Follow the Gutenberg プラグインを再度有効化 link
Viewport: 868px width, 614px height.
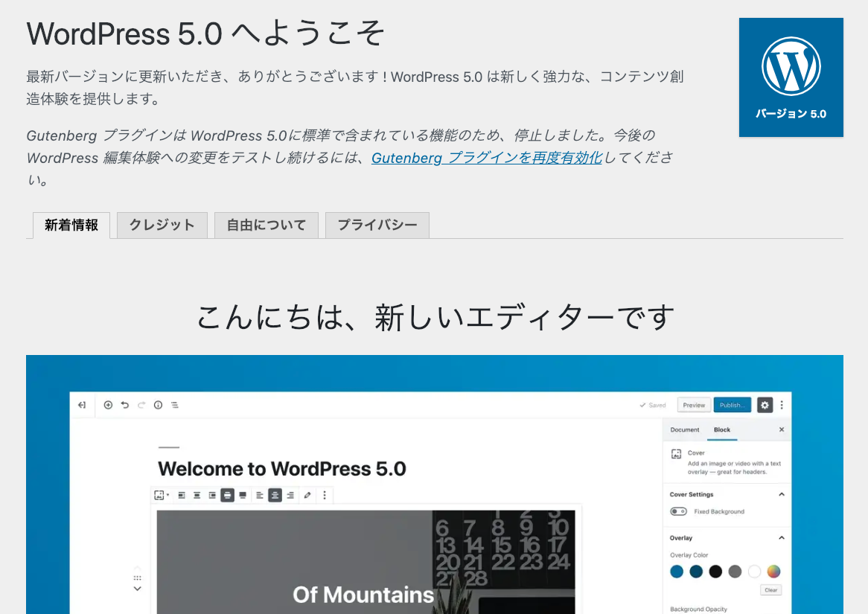click(x=486, y=158)
